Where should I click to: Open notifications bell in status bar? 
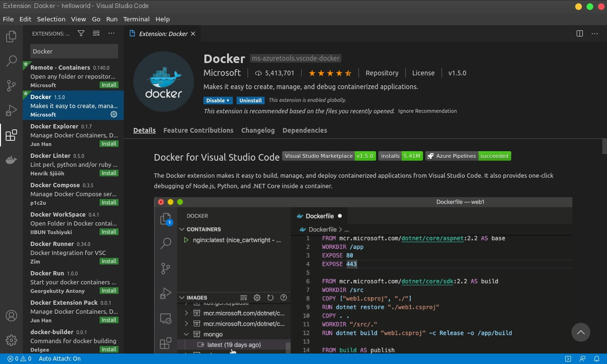click(597, 359)
